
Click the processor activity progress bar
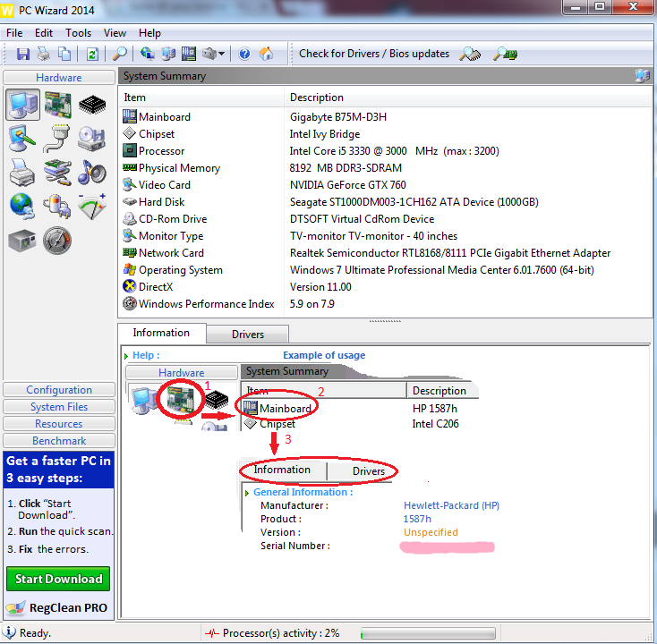tap(428, 632)
